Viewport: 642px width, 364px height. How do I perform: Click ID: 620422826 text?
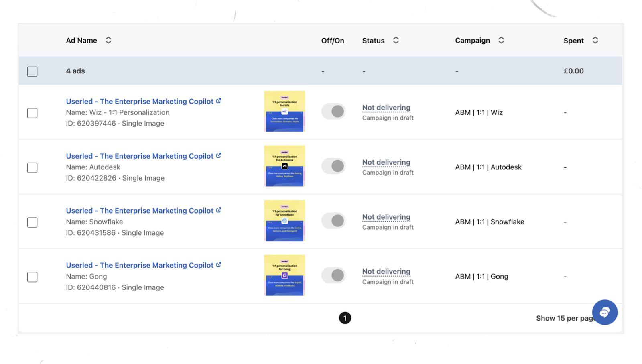tap(91, 178)
